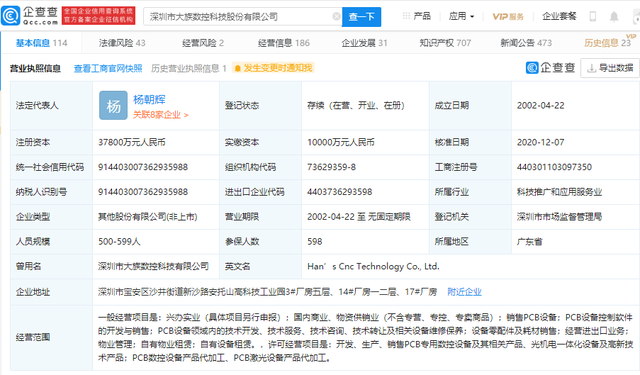Click the 杨 avatar of the legal representative
This screenshot has width=640, height=375.
(x=113, y=106)
